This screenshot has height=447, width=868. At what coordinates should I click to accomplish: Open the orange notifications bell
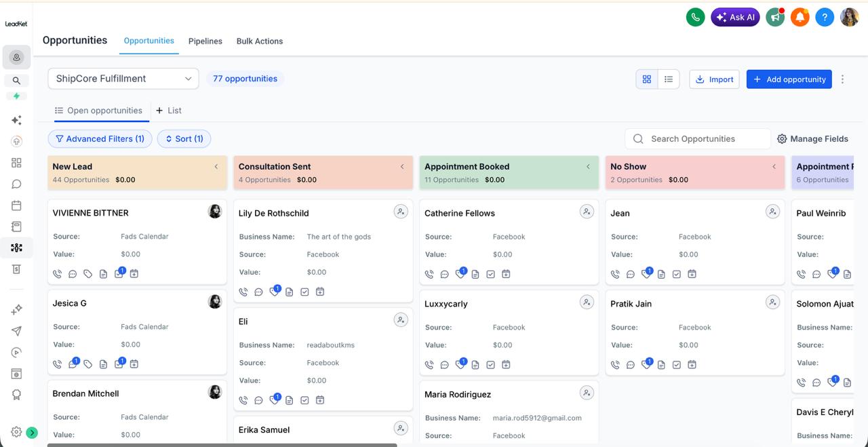coord(800,18)
